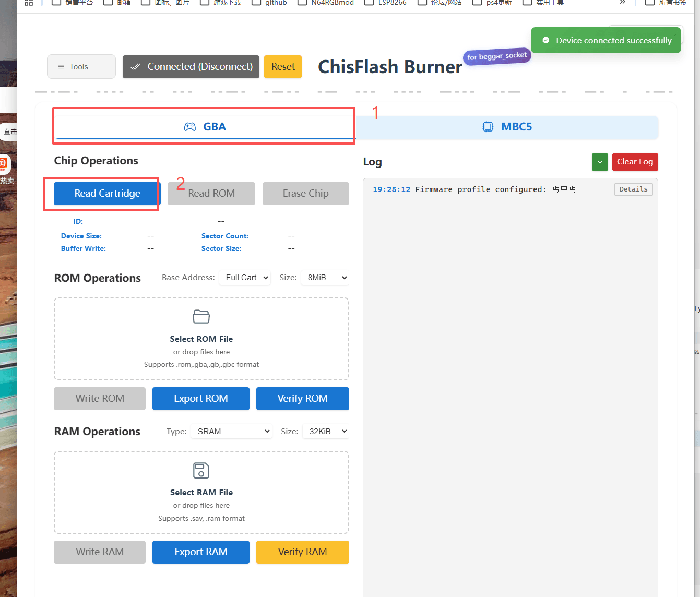This screenshot has width=700, height=597.
Task: Open the github bookmark folder
Action: coord(269,3)
